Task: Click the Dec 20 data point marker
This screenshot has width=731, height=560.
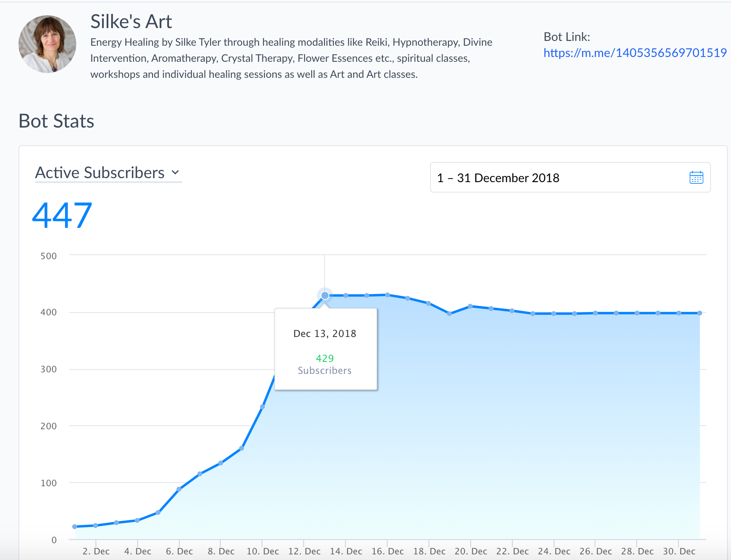Action: [x=470, y=306]
